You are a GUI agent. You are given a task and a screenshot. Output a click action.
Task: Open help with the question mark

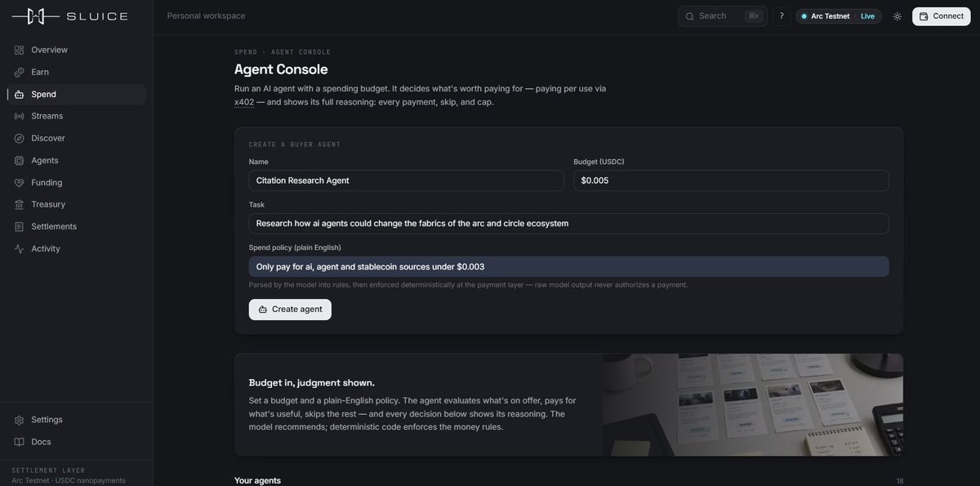(782, 16)
